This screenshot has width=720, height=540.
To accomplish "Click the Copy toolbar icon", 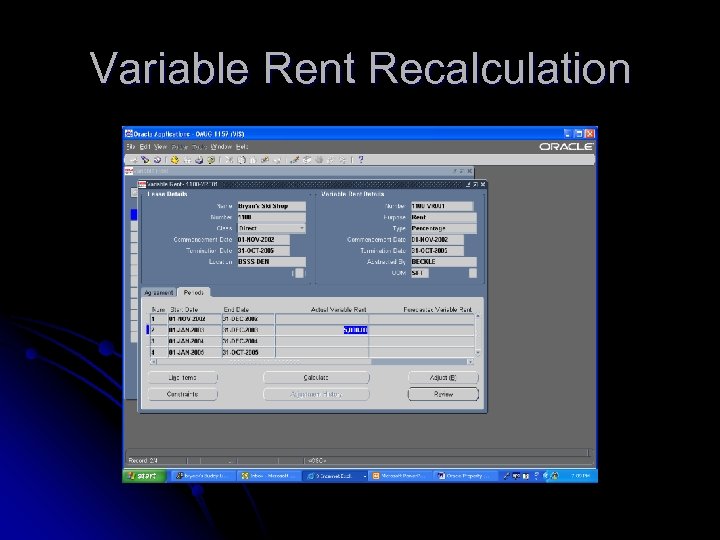I will coord(241,160).
